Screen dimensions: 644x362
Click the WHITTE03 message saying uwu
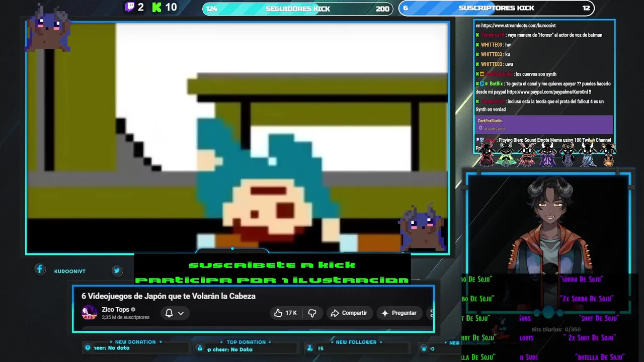495,64
